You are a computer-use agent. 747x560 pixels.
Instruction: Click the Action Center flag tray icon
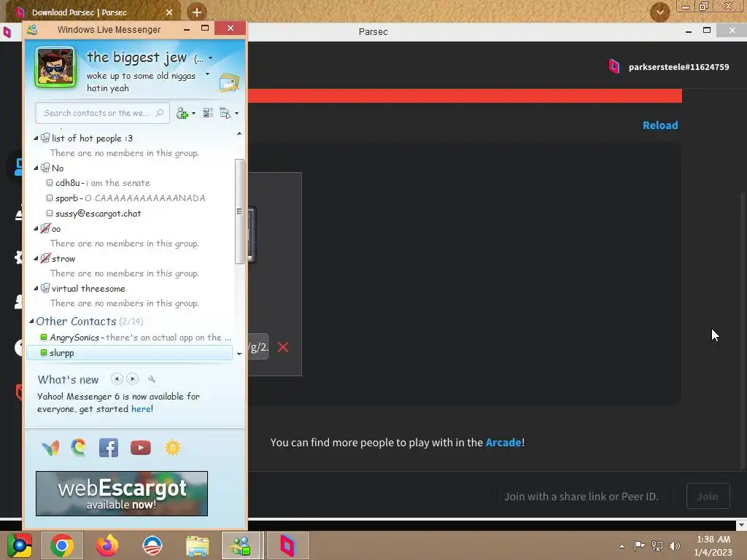pyautogui.click(x=639, y=545)
